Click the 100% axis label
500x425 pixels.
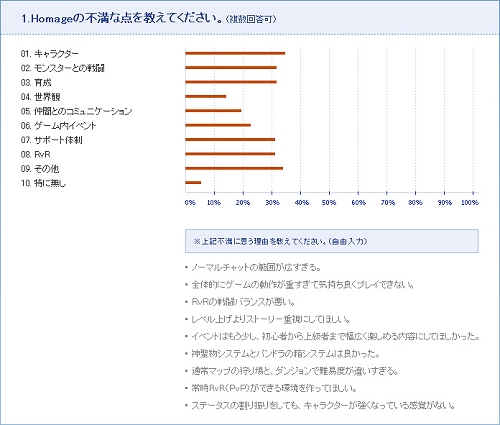click(470, 202)
